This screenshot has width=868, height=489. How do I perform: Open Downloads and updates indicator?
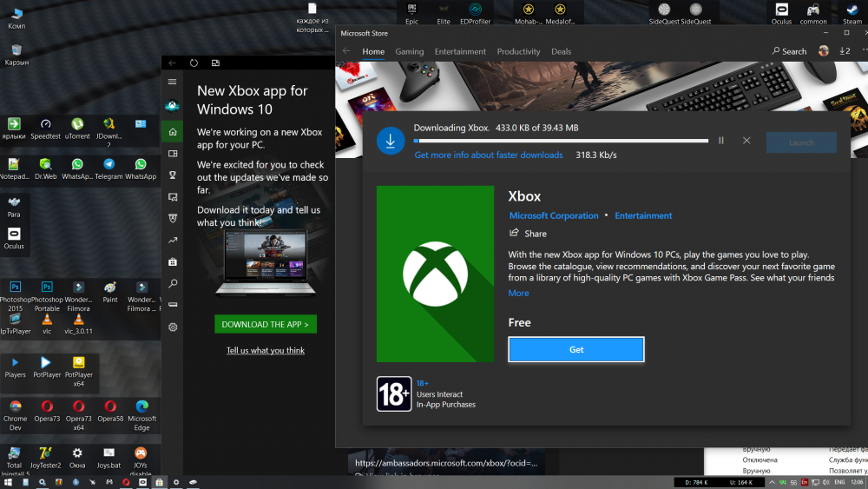click(845, 51)
